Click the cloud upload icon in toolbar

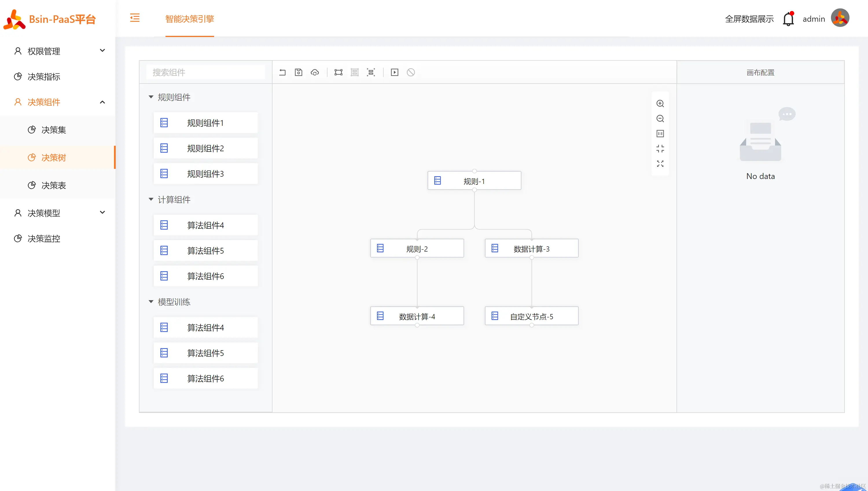tap(315, 72)
